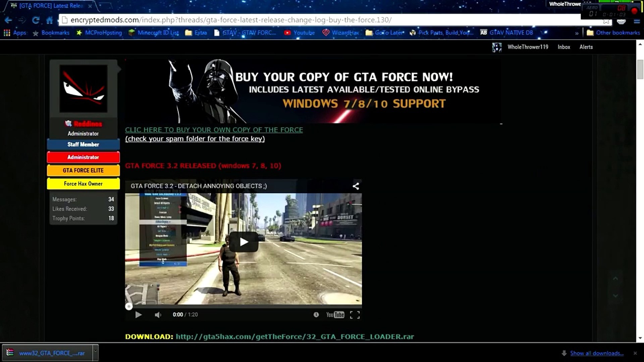Open the Extra bookmarks folder
The width and height of the screenshot is (644, 362).
click(196, 33)
